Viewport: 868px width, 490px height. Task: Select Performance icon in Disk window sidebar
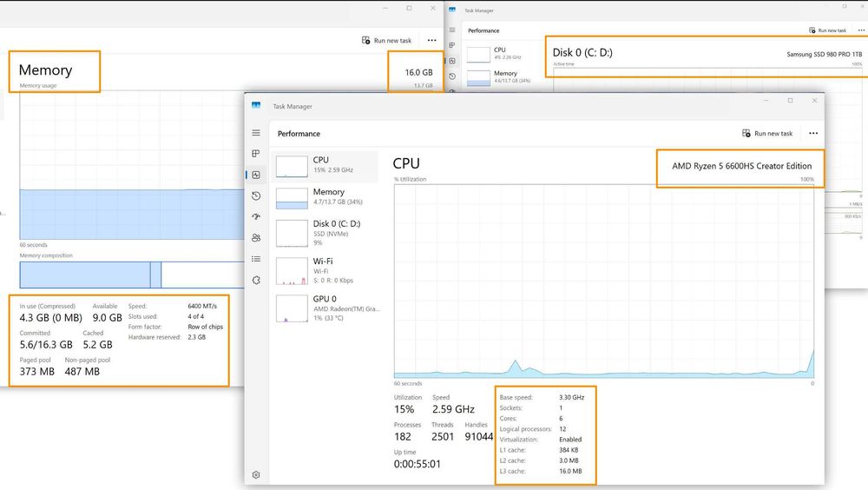(452, 61)
